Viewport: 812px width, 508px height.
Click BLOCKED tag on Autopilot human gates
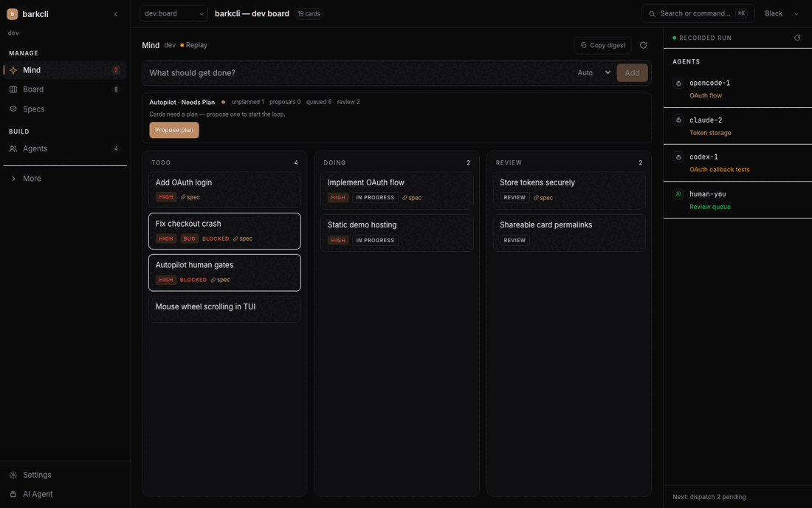[x=193, y=280]
